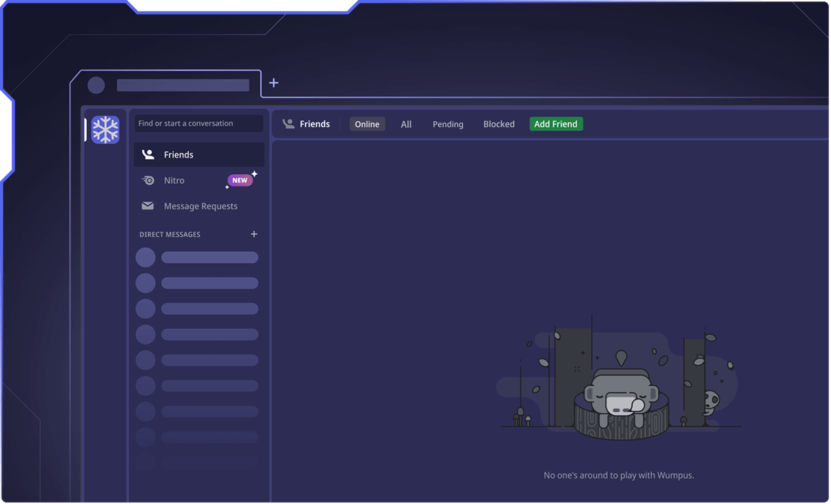This screenshot has width=831, height=504.
Task: Open a new tab with the plus icon
Action: coord(274,83)
